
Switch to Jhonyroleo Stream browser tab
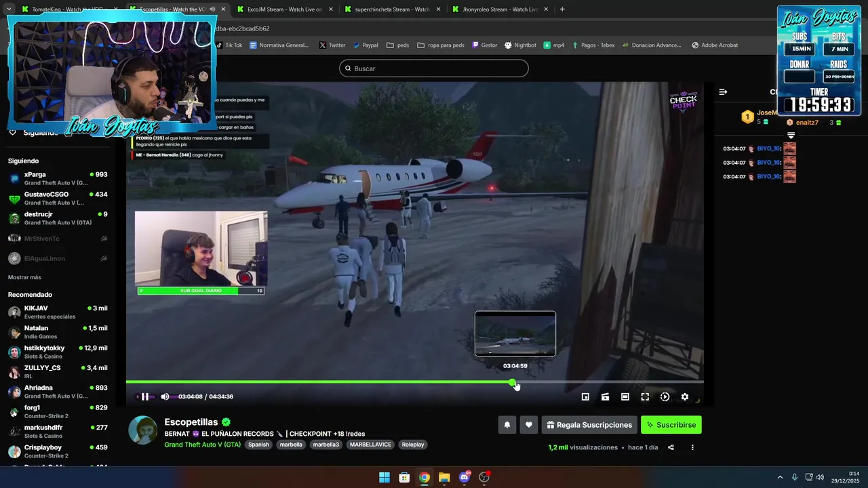[x=500, y=9]
